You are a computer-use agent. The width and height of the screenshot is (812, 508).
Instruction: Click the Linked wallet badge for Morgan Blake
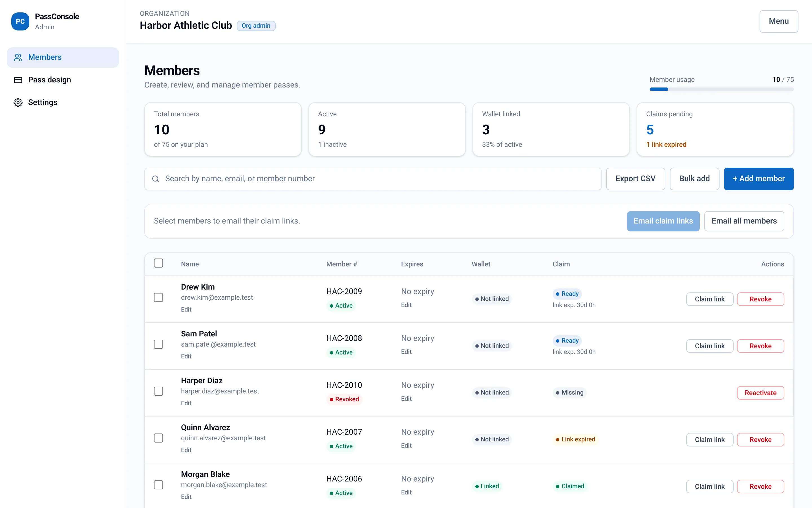487,486
